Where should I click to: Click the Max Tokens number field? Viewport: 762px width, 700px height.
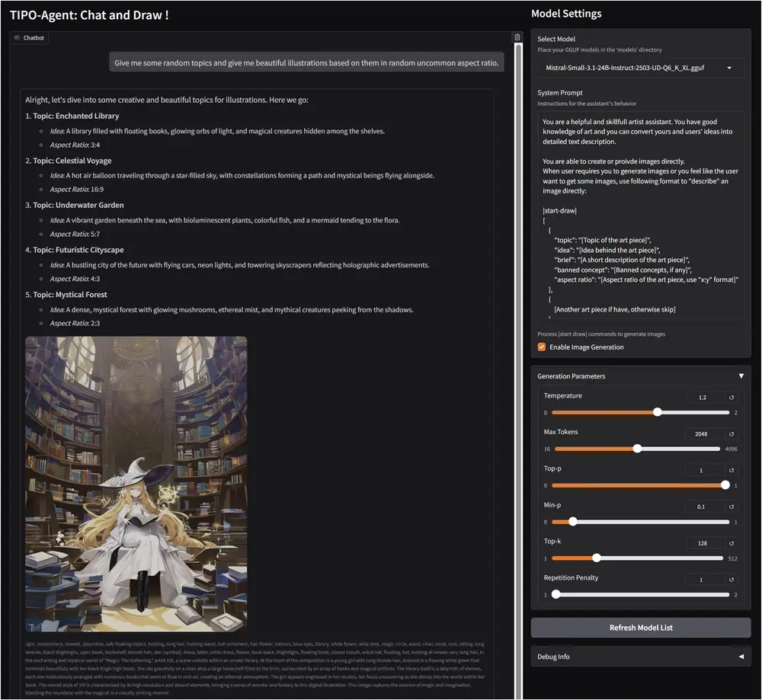[704, 434]
